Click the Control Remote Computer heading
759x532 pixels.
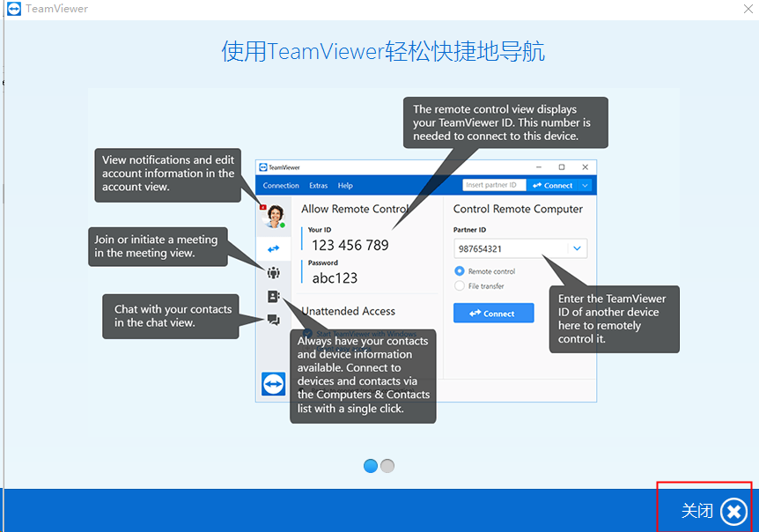pos(518,209)
